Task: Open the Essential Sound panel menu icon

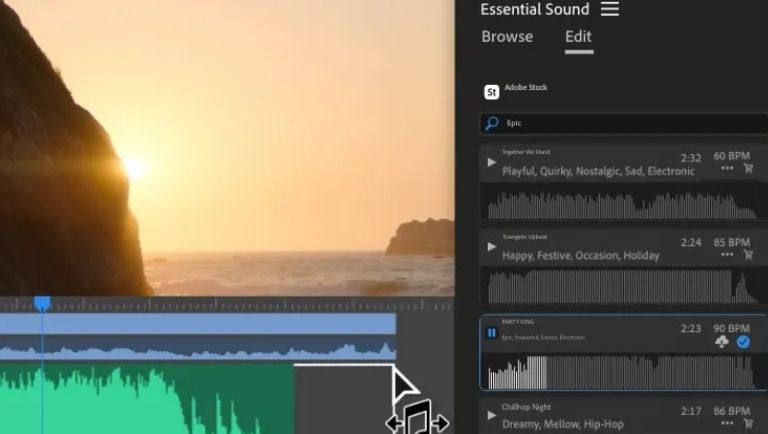Action: point(610,9)
